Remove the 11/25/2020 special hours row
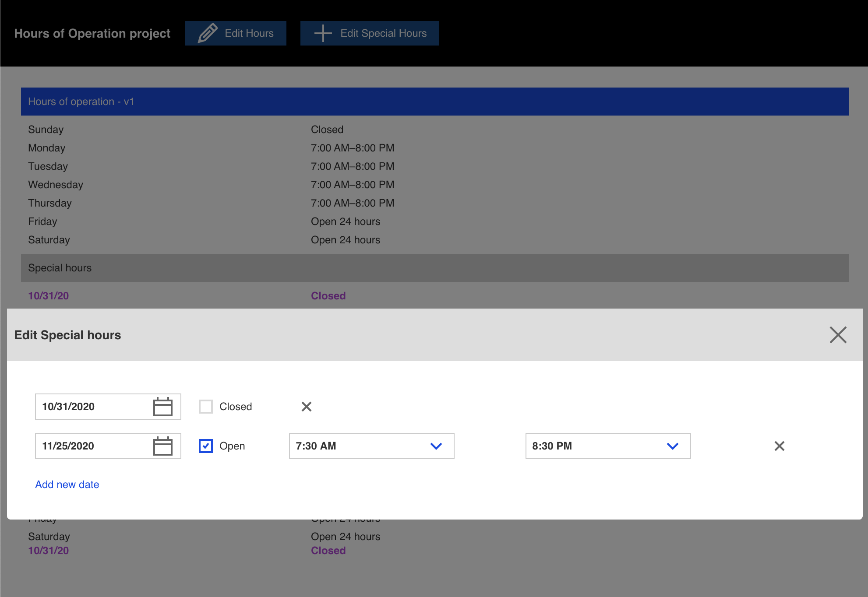Viewport: 868px width, 597px height. coord(779,446)
